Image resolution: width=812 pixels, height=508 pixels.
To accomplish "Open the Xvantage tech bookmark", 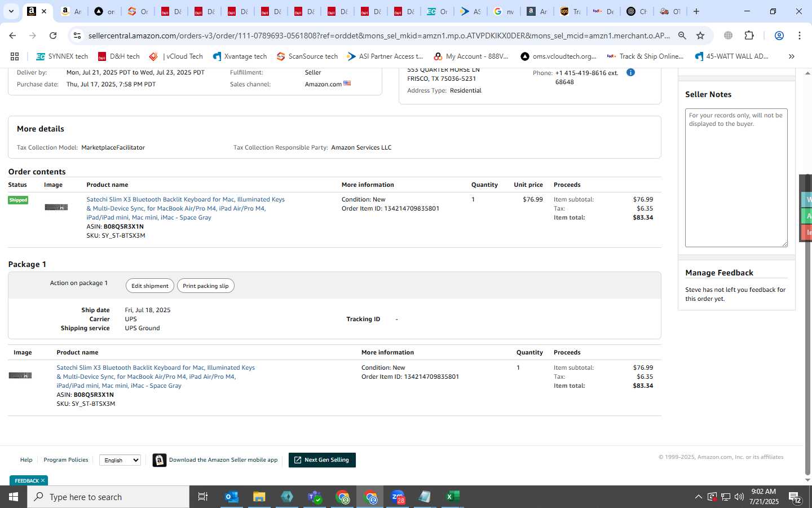I will point(240,56).
